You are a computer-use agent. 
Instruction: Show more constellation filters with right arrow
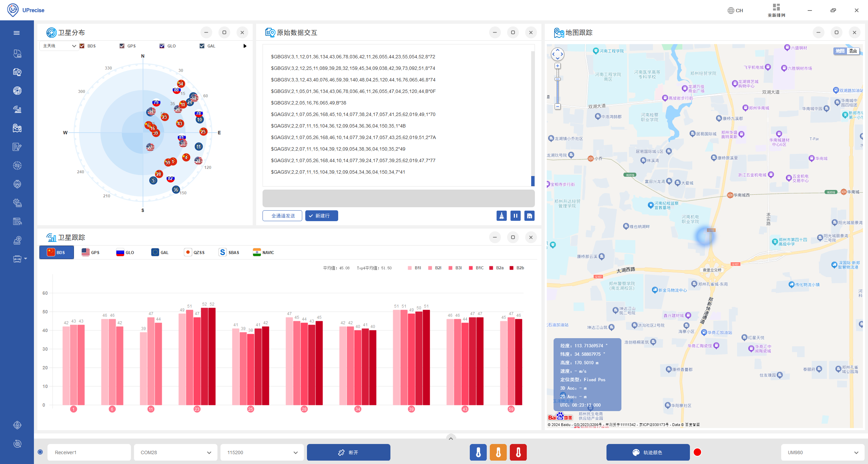[245, 46]
